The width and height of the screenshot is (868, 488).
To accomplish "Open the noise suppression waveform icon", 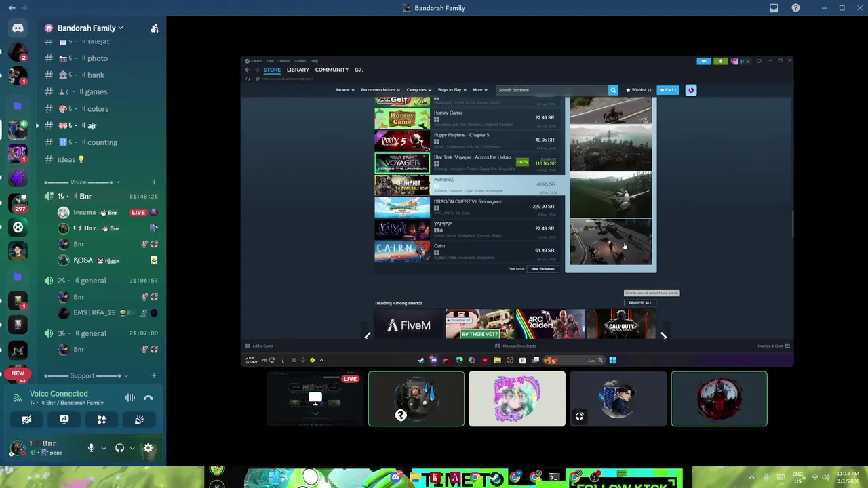I will click(130, 398).
